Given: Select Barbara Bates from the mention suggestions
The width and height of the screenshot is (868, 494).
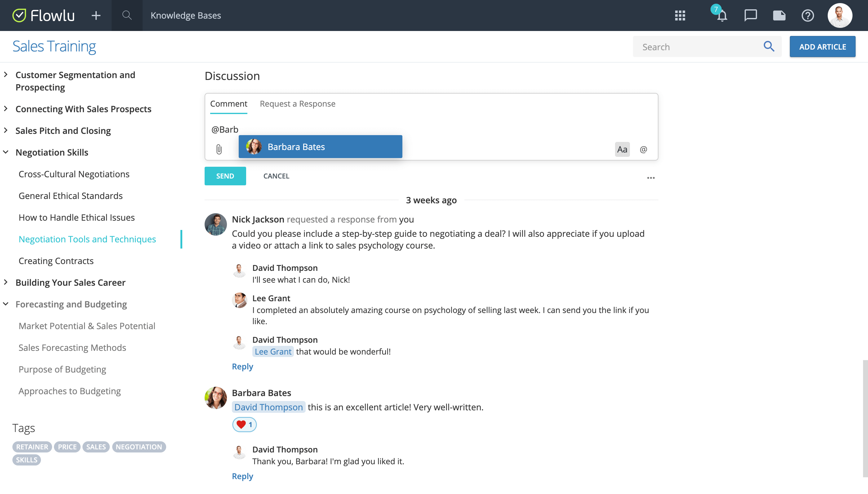Looking at the screenshot, I should tap(320, 147).
